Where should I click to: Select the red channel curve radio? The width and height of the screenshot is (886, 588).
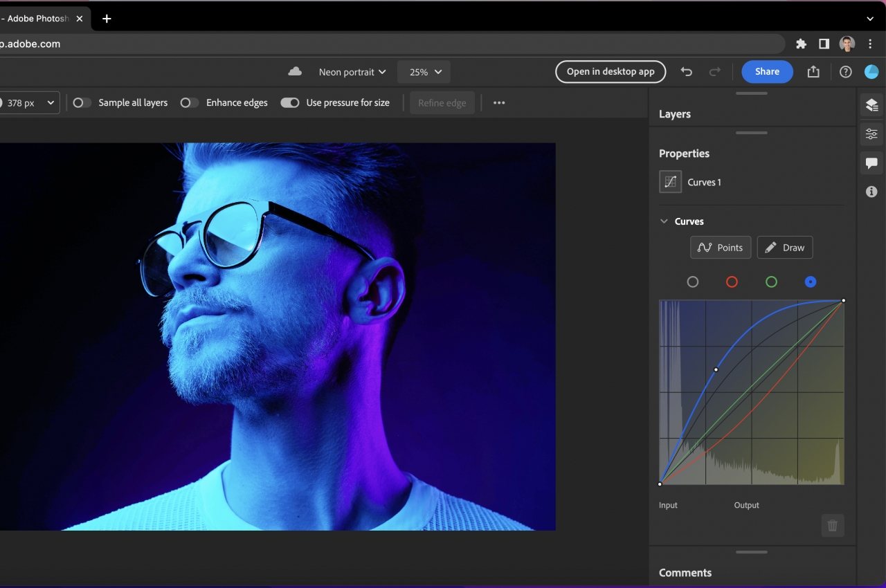pos(732,282)
